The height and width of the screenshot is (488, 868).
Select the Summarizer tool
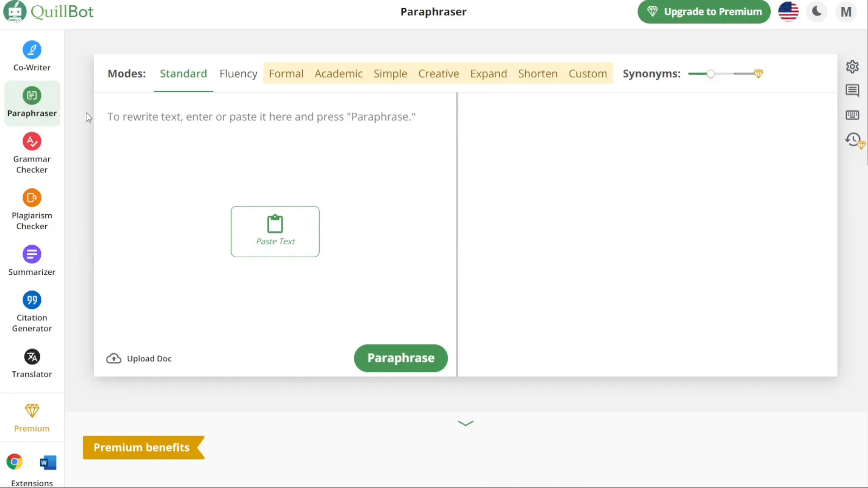(32, 260)
